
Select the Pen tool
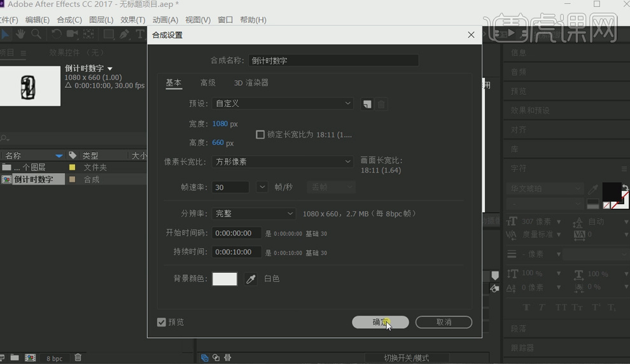[x=124, y=34]
